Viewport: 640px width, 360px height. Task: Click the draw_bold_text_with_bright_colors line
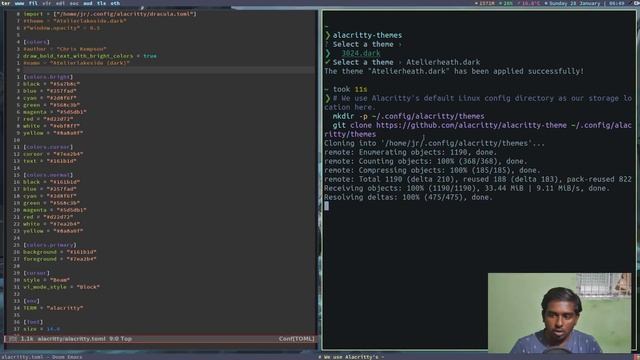(90, 56)
